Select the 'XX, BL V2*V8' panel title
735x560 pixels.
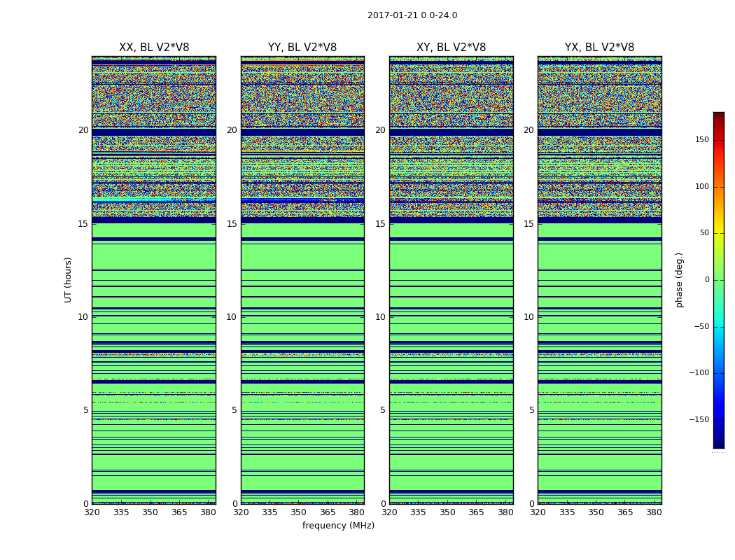(x=154, y=48)
